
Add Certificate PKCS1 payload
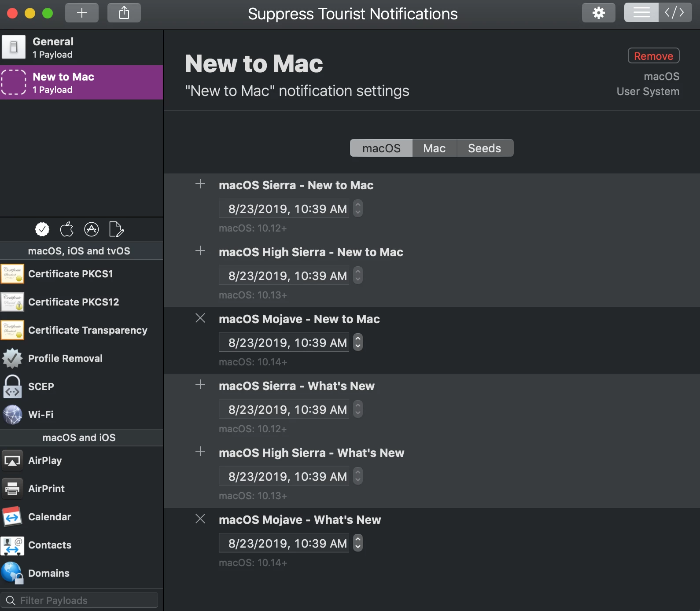[x=81, y=274]
